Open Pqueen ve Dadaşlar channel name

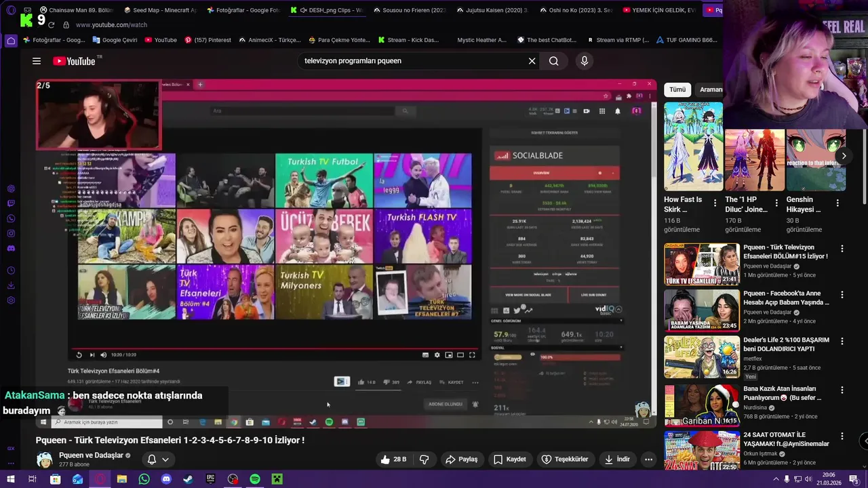coord(91,455)
